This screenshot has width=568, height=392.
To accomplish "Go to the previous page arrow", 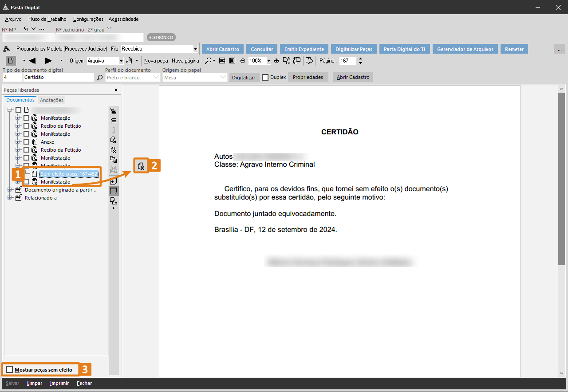I will pyautogui.click(x=32, y=61).
